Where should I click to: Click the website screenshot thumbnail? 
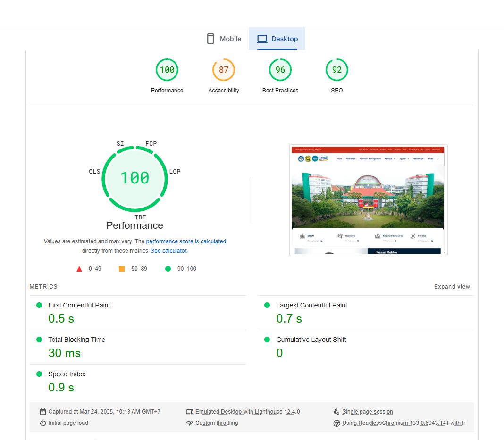coord(368,200)
